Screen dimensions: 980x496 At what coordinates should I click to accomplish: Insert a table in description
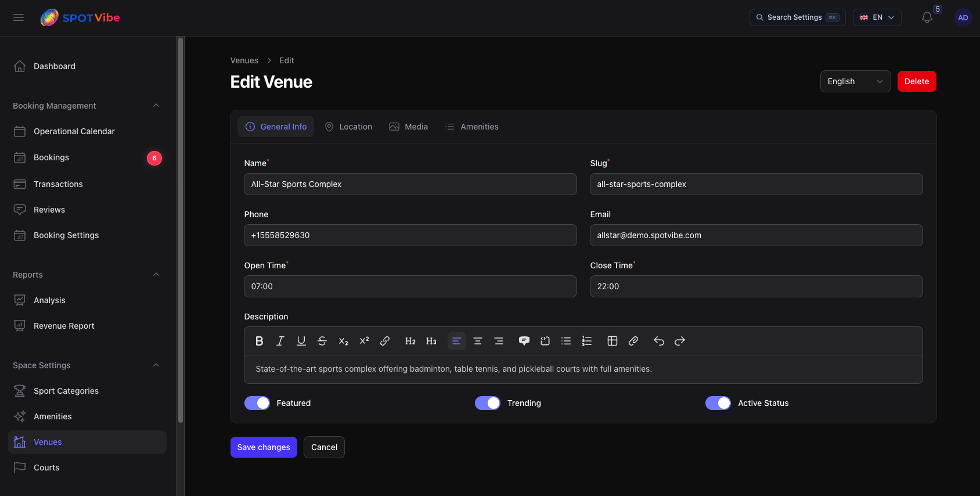click(x=613, y=341)
